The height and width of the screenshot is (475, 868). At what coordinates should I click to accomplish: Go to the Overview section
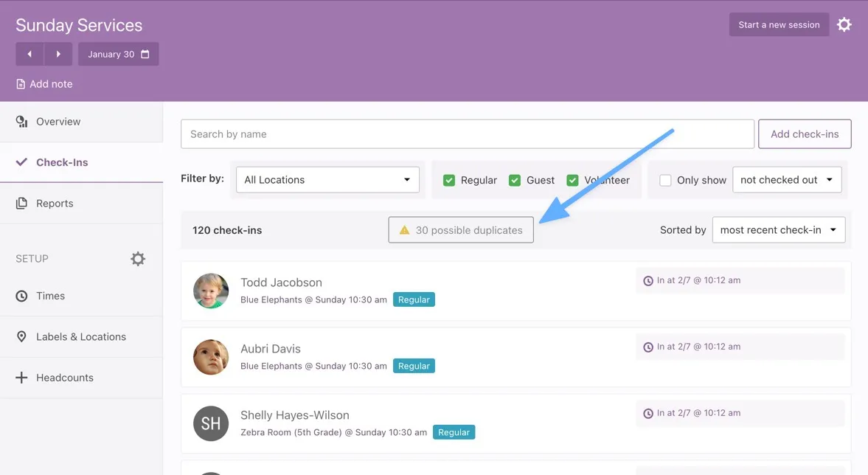(58, 122)
